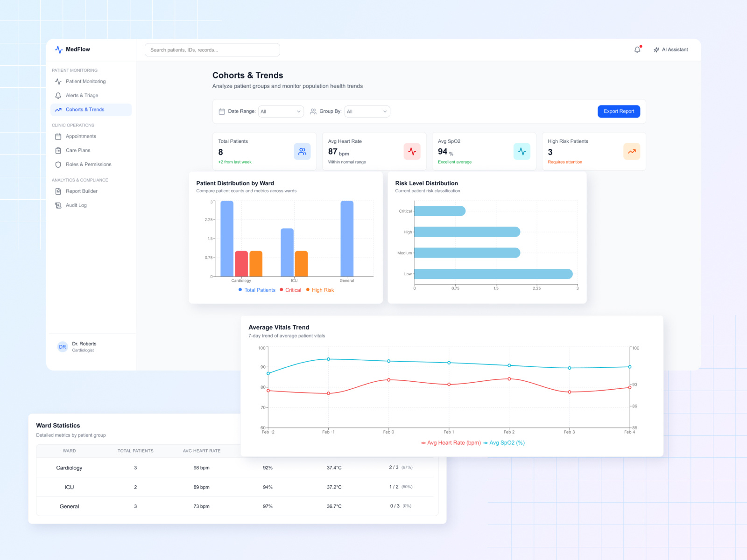Click the Roles & Permissions shield icon
Screen dimensions: 747x560
pyautogui.click(x=58, y=164)
